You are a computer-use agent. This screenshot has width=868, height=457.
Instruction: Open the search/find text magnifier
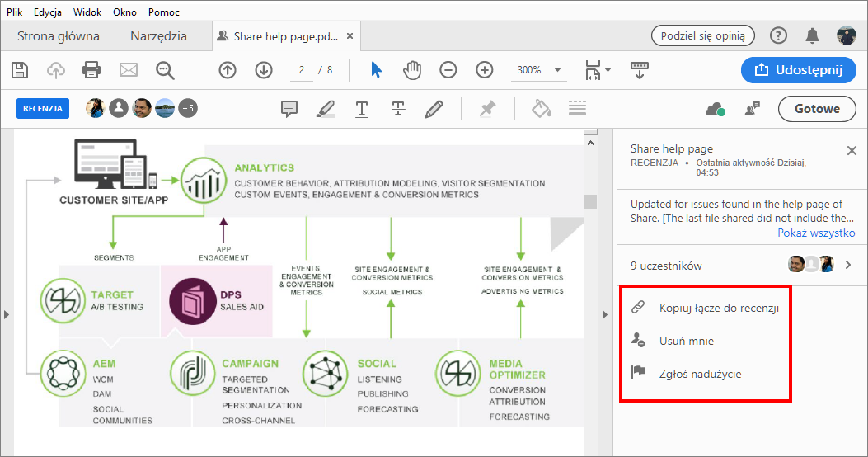[165, 70]
